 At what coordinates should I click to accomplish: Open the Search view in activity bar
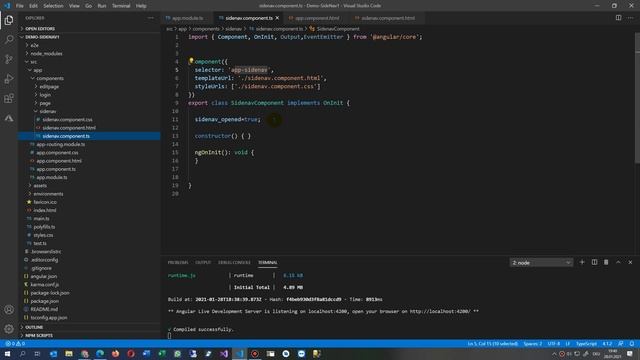9,40
